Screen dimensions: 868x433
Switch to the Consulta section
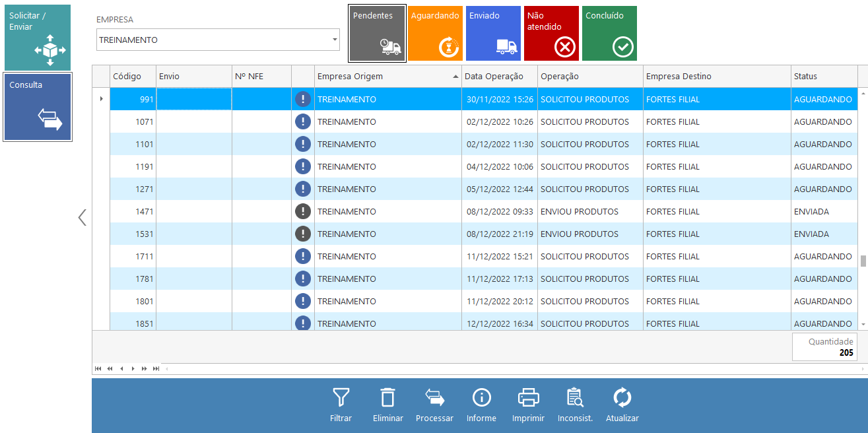[38, 106]
